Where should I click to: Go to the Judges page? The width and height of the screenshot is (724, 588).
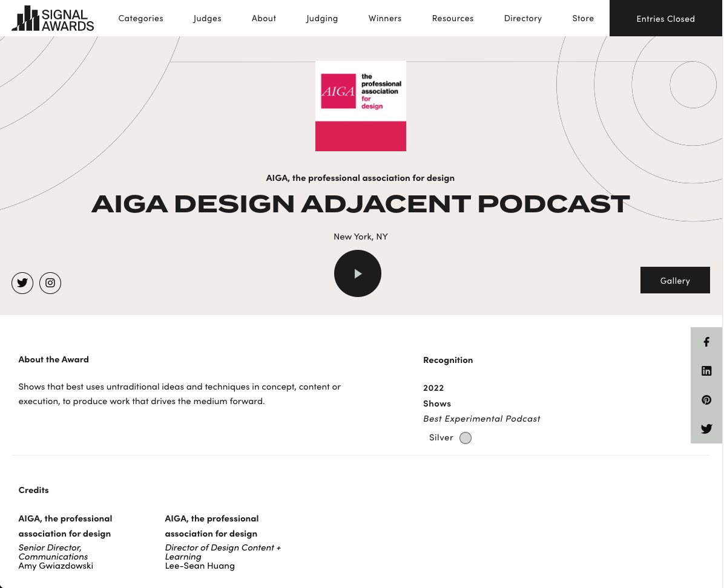point(207,19)
